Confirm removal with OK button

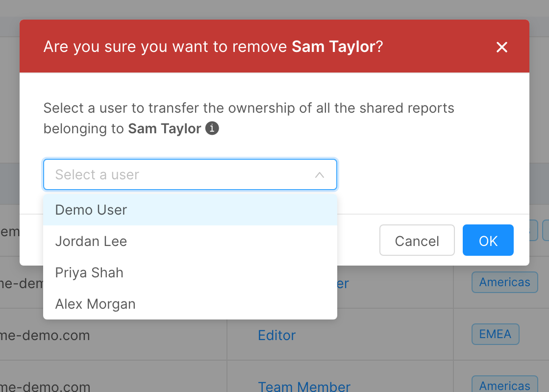tap(488, 241)
